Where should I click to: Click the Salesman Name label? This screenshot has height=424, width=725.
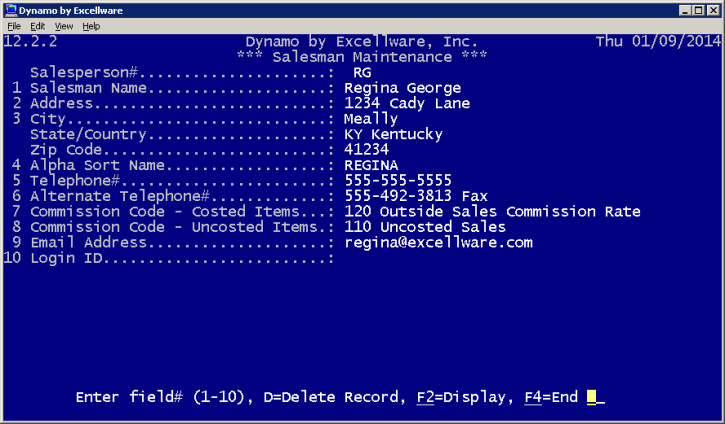[x=88, y=88]
